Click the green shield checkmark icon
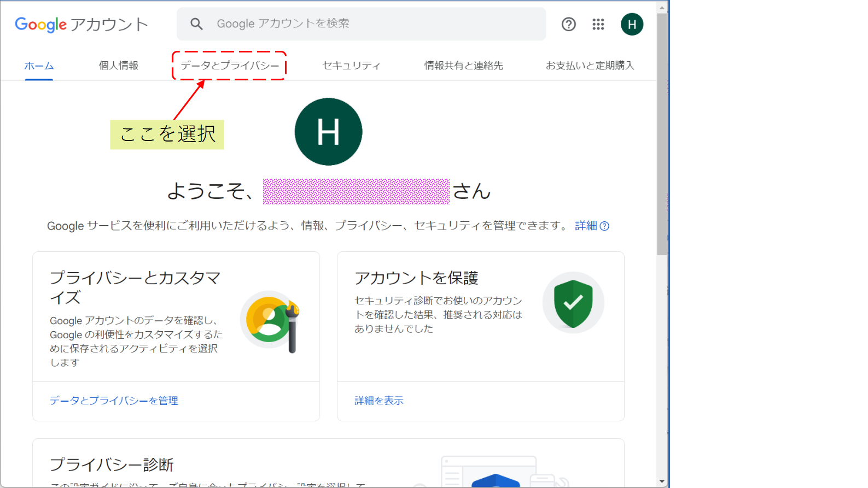Image resolution: width=868 pixels, height=488 pixels. (x=573, y=303)
